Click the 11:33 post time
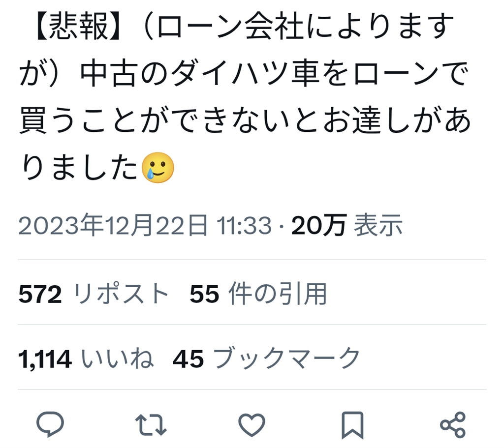Screen dimensions: 504x448 click(x=244, y=225)
